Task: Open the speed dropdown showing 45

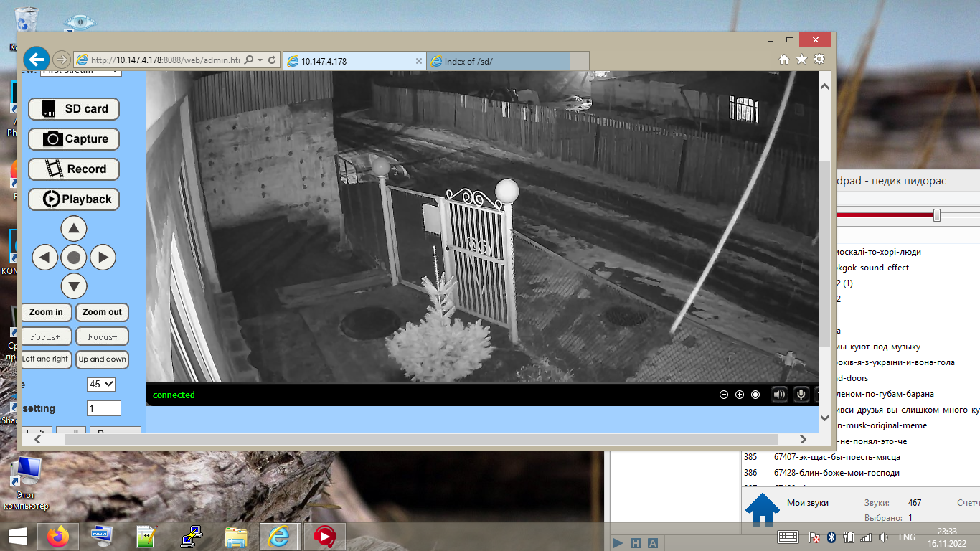Action: pyautogui.click(x=101, y=384)
